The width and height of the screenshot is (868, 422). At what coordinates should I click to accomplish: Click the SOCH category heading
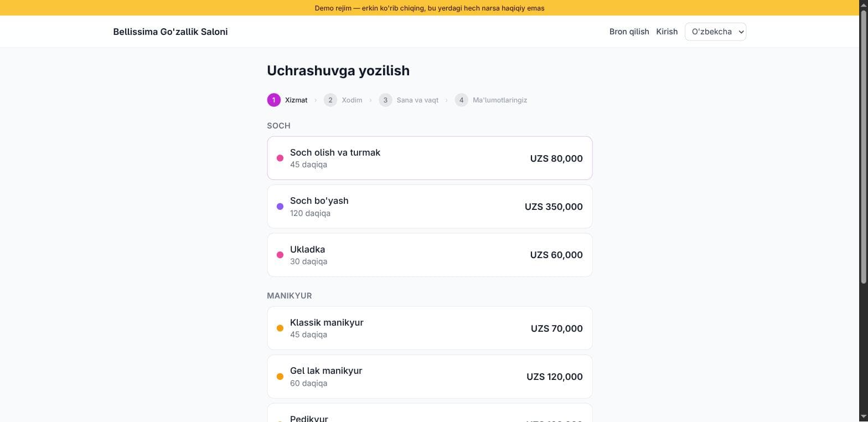[278, 126]
